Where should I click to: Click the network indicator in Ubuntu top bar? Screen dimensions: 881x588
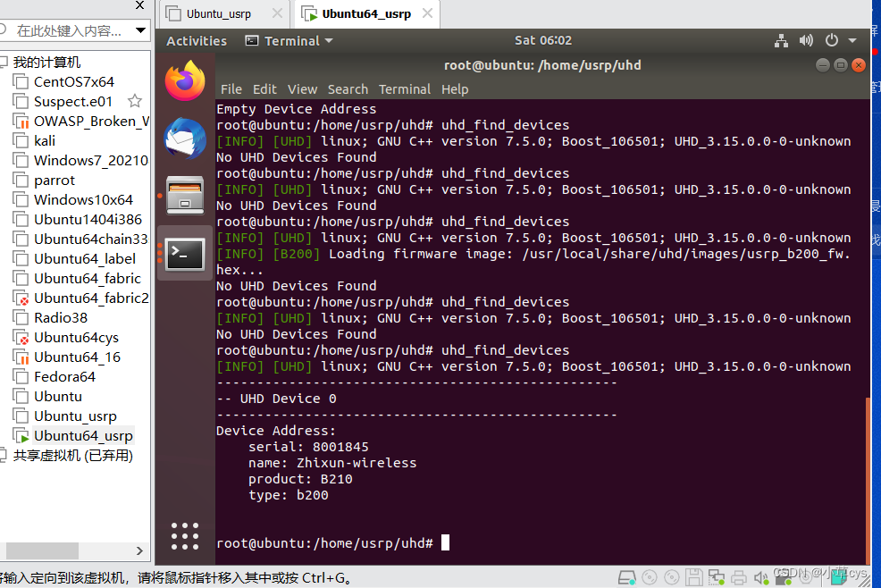[781, 40]
